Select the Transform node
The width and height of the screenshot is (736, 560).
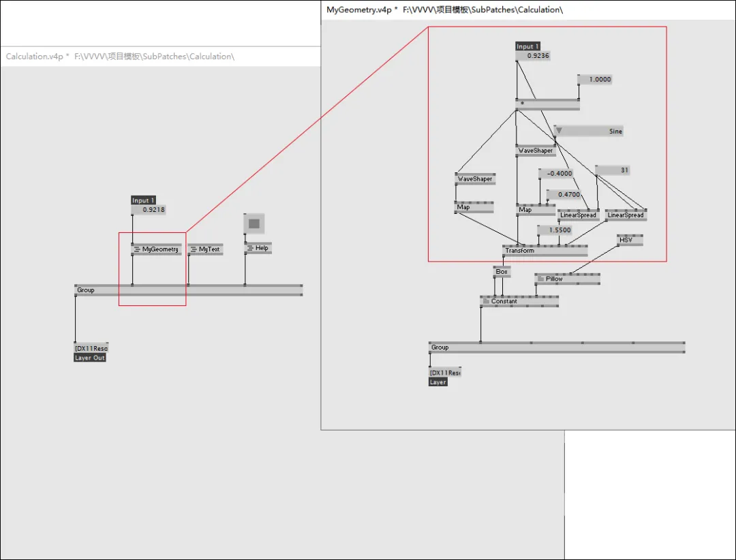point(545,251)
